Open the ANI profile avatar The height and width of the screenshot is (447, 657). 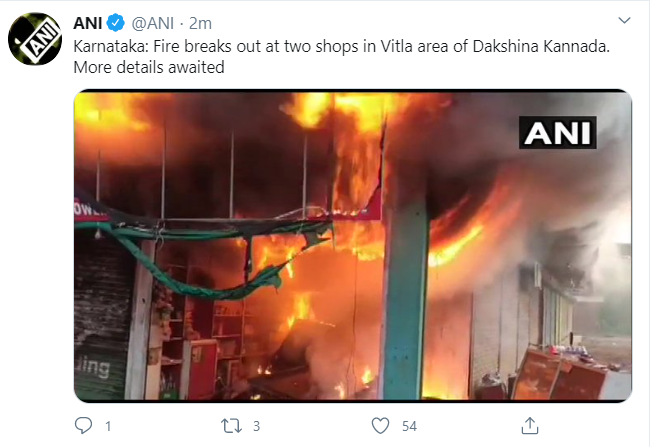(35, 39)
